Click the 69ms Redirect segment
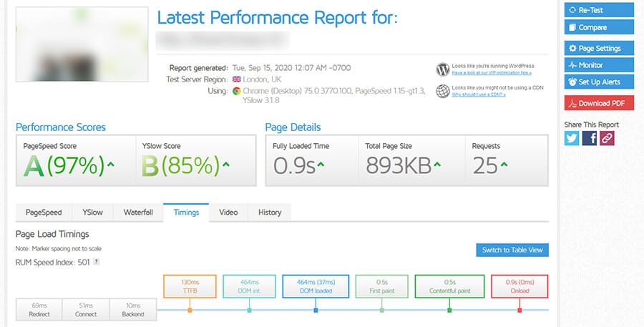Image resolution: width=644 pixels, height=327 pixels. pos(39,310)
